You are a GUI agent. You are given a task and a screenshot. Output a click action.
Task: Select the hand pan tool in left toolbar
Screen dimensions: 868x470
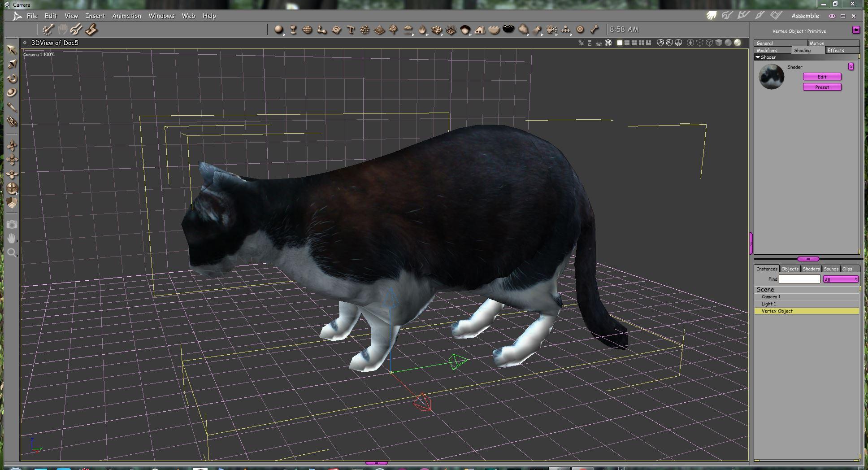[x=12, y=238]
